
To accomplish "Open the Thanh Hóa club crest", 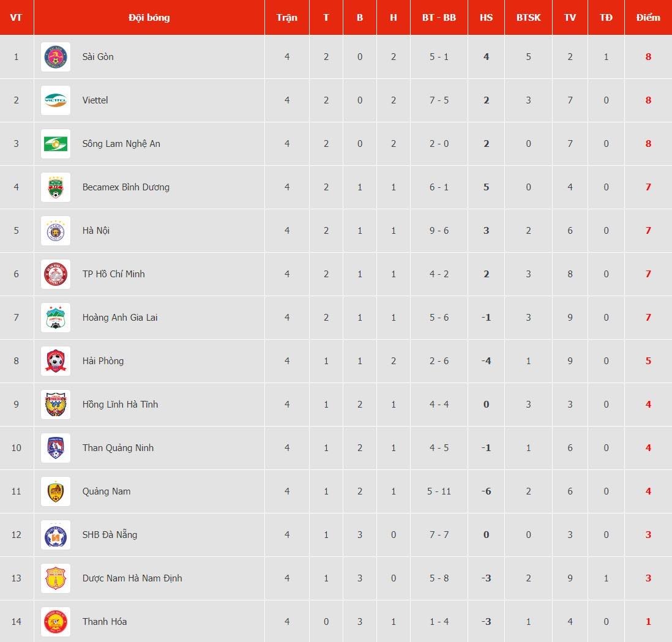I will click(x=55, y=621).
